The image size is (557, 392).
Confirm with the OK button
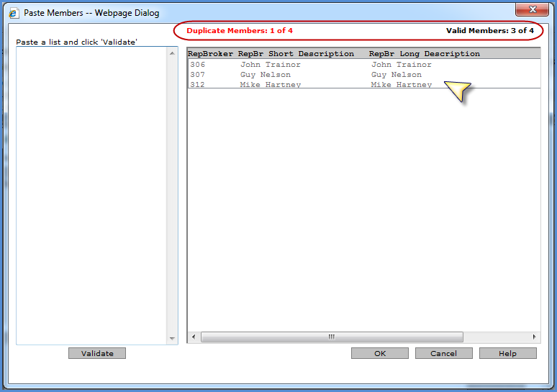point(380,353)
